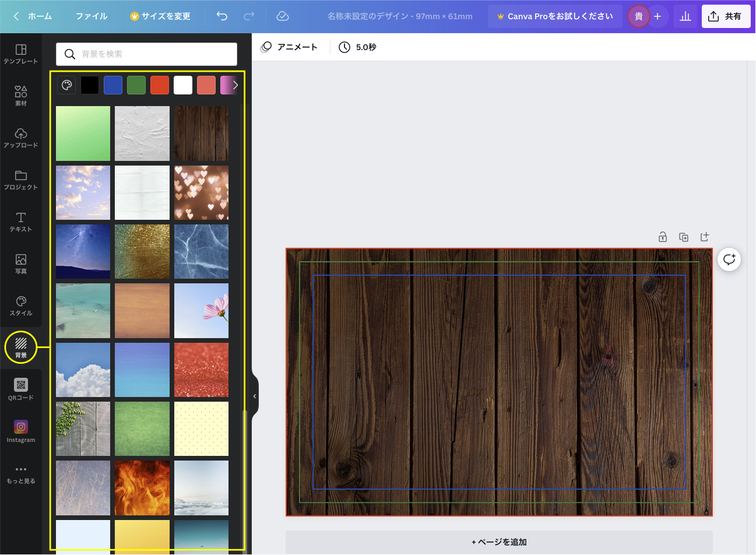Image resolution: width=756 pixels, height=555 pixels.
Task: Lock the page with padlock icon
Action: point(663,237)
